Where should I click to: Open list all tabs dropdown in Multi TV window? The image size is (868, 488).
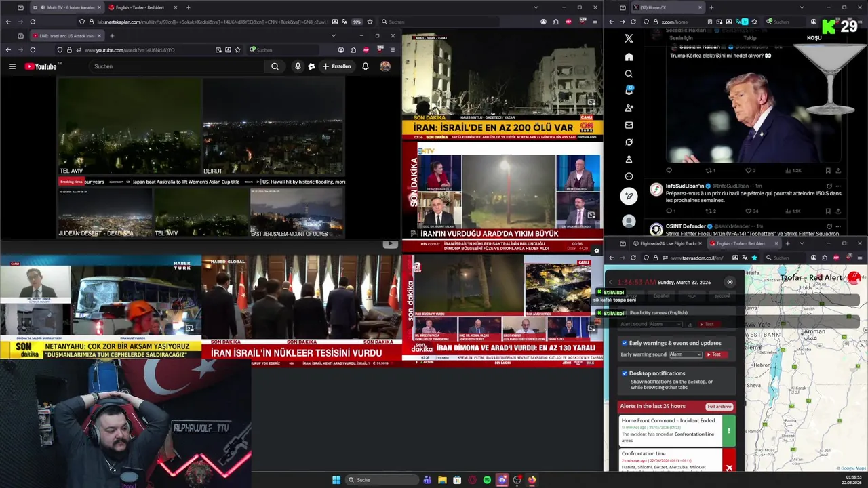[x=536, y=7]
